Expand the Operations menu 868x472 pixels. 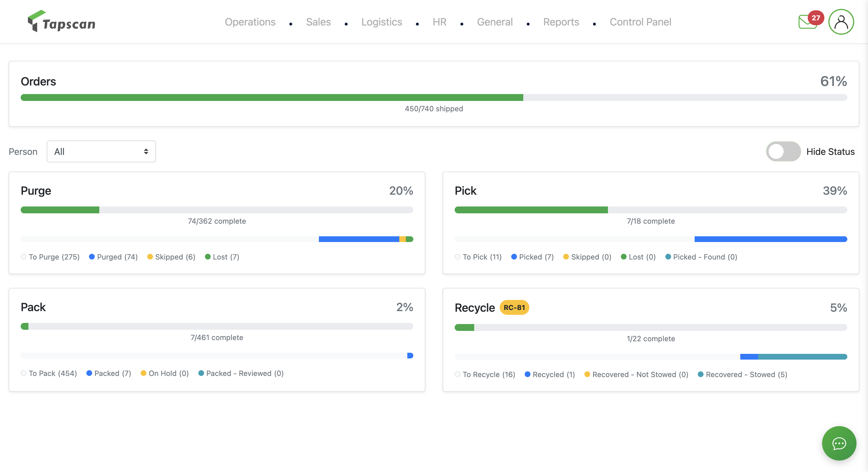pyautogui.click(x=250, y=22)
